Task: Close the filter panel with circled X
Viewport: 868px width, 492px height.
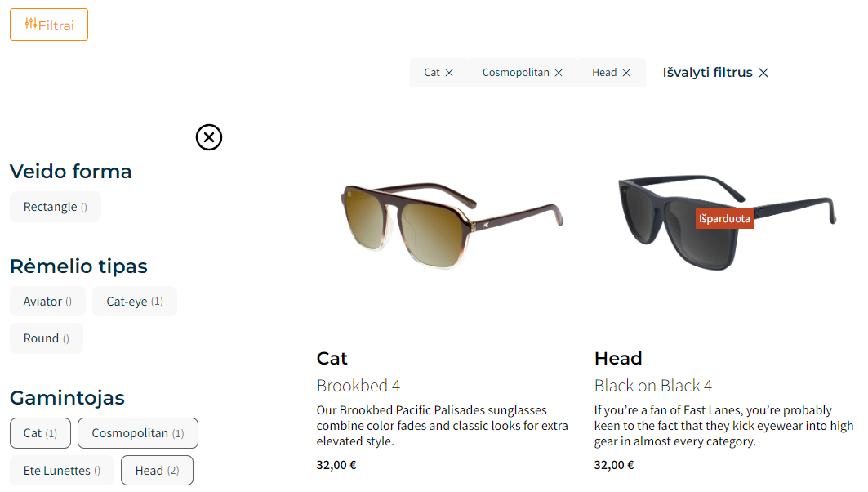Action: point(209,137)
